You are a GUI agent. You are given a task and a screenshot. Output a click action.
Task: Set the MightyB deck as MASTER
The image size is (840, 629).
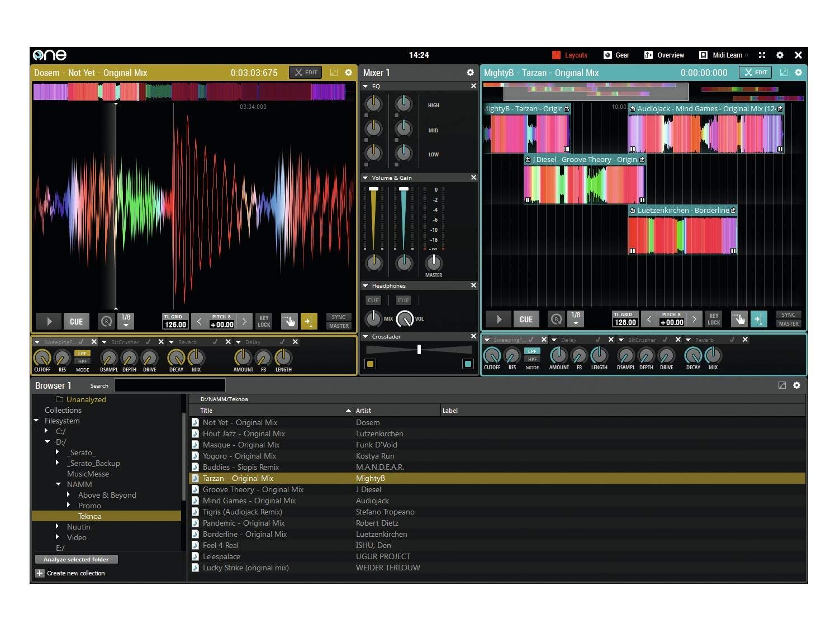point(789,323)
